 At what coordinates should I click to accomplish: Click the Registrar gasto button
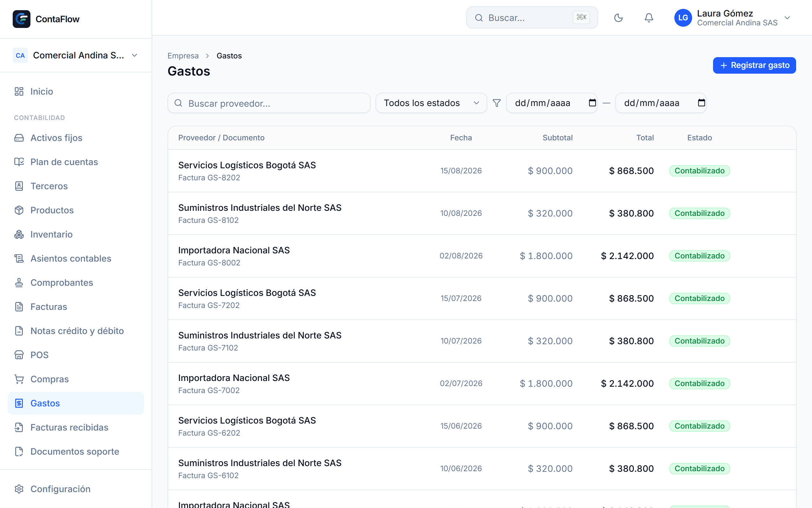[754, 65]
